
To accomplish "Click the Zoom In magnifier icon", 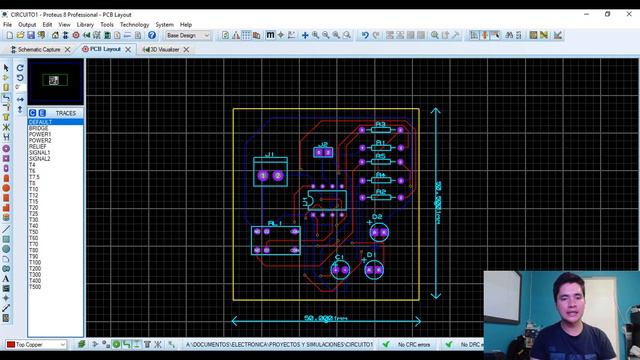I will tap(316, 36).
